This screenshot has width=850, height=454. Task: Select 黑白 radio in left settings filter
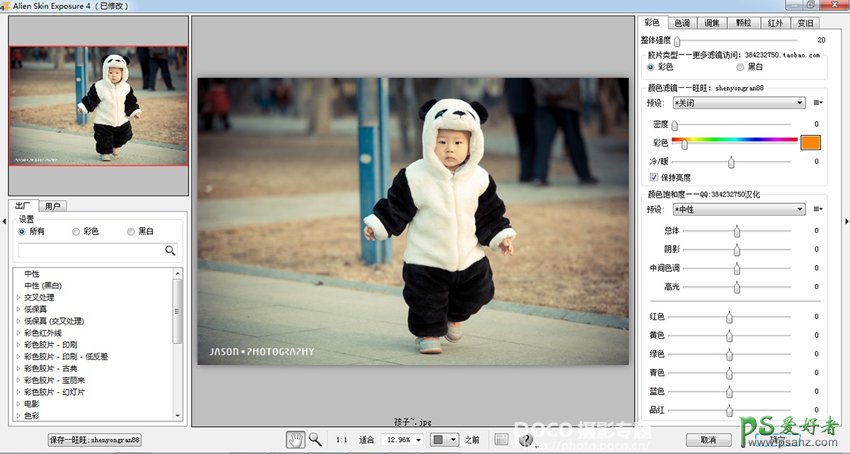pyautogui.click(x=131, y=232)
